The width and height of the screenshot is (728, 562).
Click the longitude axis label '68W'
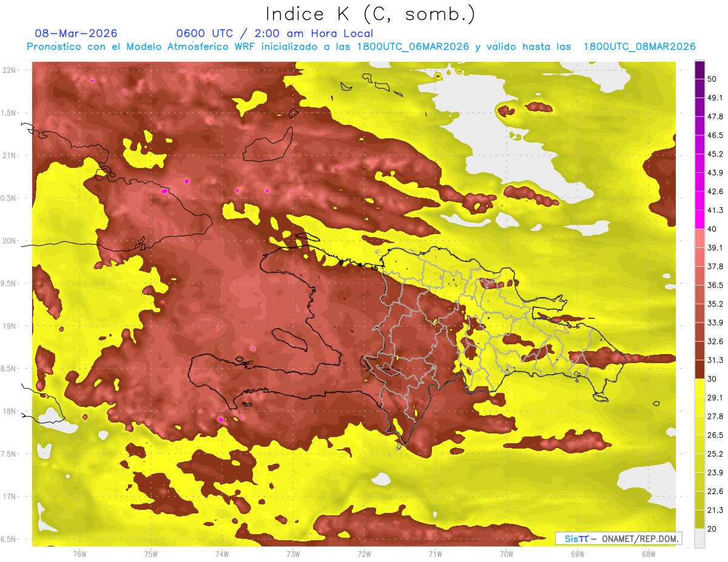pyautogui.click(x=649, y=554)
